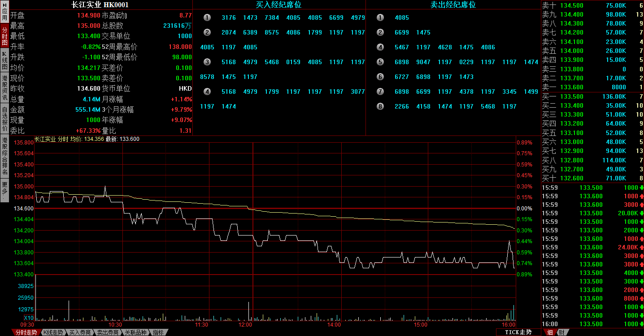Image resolution: width=644 pixels, height=336 pixels.
Task: Click sell-side queue circle number 7
Action: point(380,92)
